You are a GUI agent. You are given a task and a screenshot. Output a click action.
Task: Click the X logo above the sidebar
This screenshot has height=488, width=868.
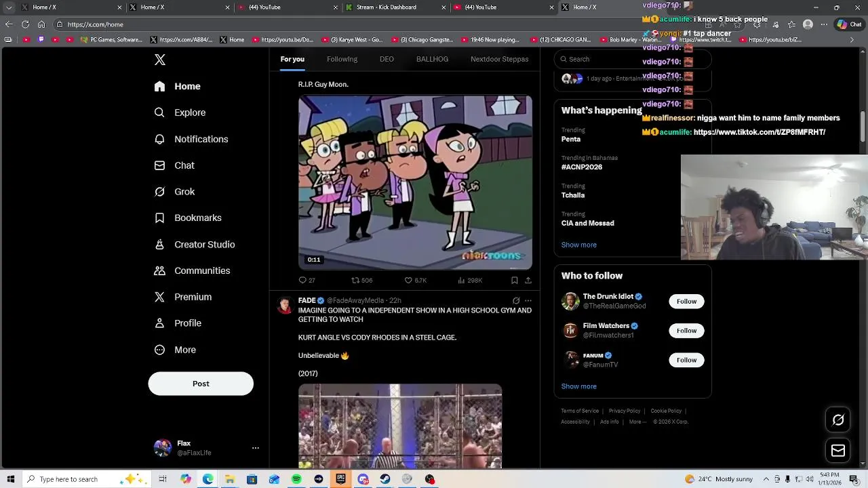tap(160, 60)
